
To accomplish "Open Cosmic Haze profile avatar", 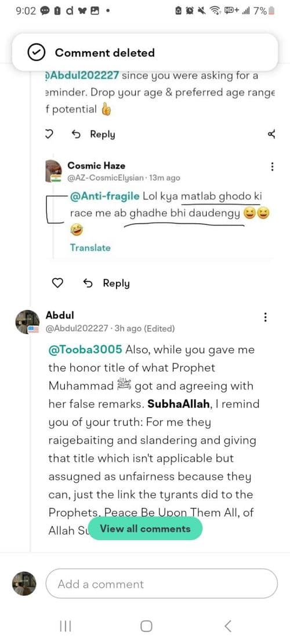I will [x=53, y=171].
